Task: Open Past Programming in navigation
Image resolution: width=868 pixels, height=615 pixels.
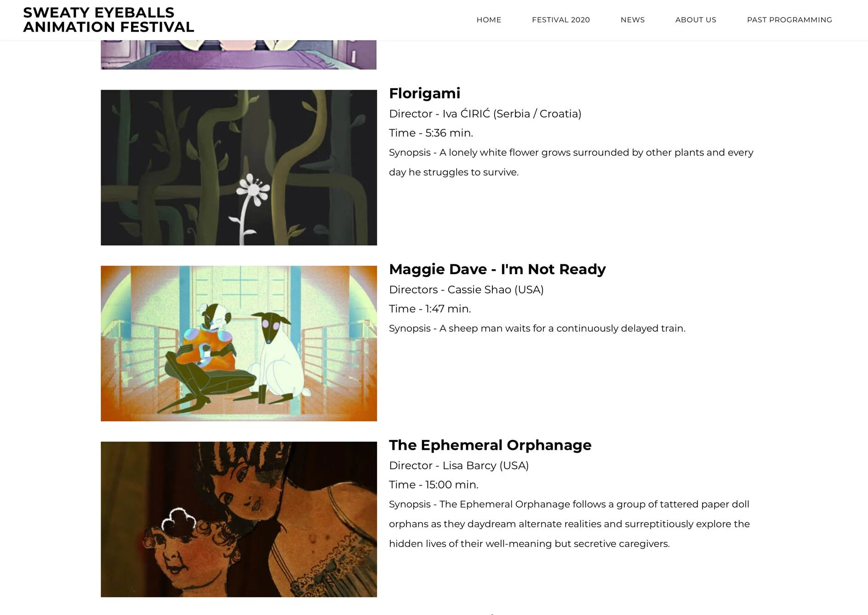Action: (789, 20)
